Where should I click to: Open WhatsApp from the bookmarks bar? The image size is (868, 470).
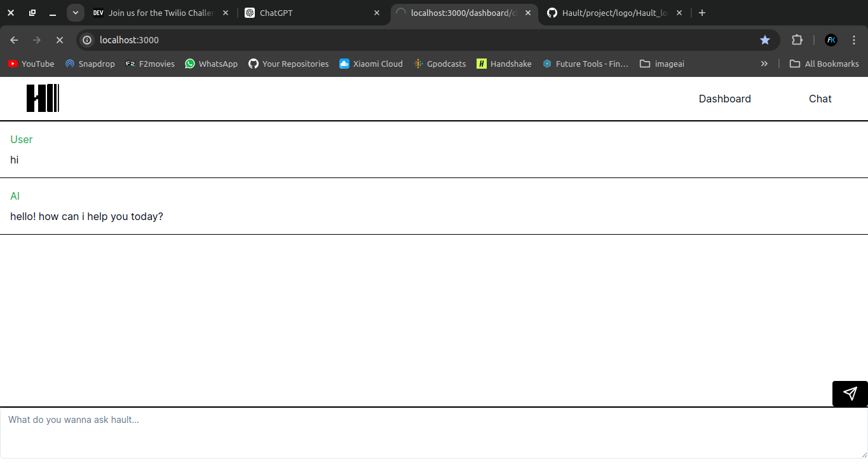pos(211,64)
